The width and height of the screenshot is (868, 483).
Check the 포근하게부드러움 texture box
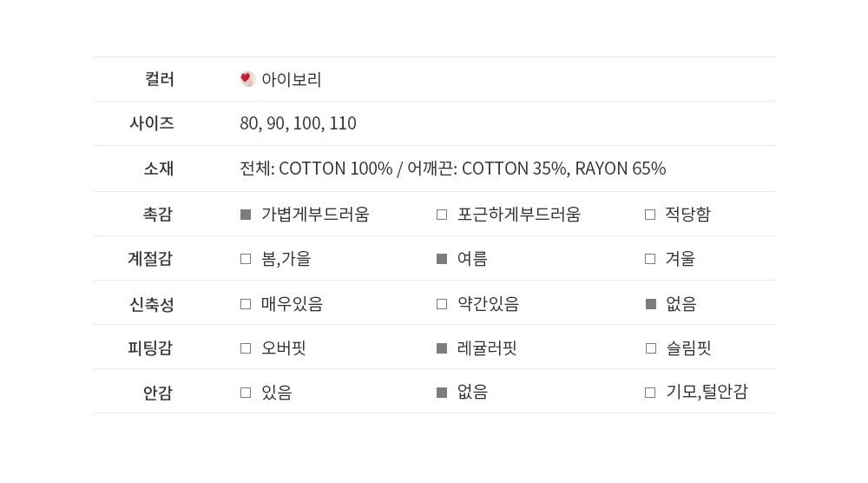(x=442, y=215)
